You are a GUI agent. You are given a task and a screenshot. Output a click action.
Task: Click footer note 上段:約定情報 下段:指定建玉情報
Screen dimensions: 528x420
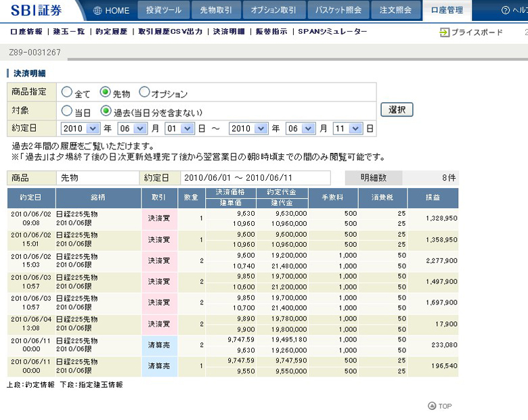(x=65, y=385)
